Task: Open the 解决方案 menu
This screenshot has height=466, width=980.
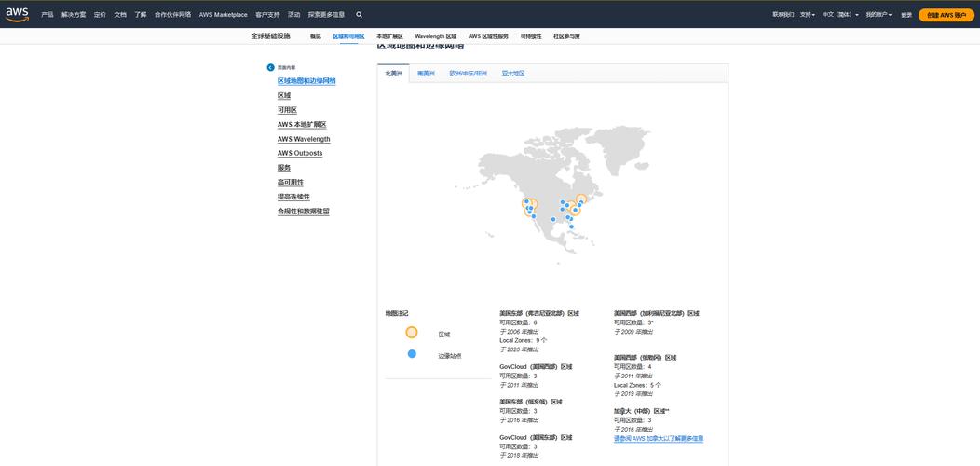Action: 74,14
